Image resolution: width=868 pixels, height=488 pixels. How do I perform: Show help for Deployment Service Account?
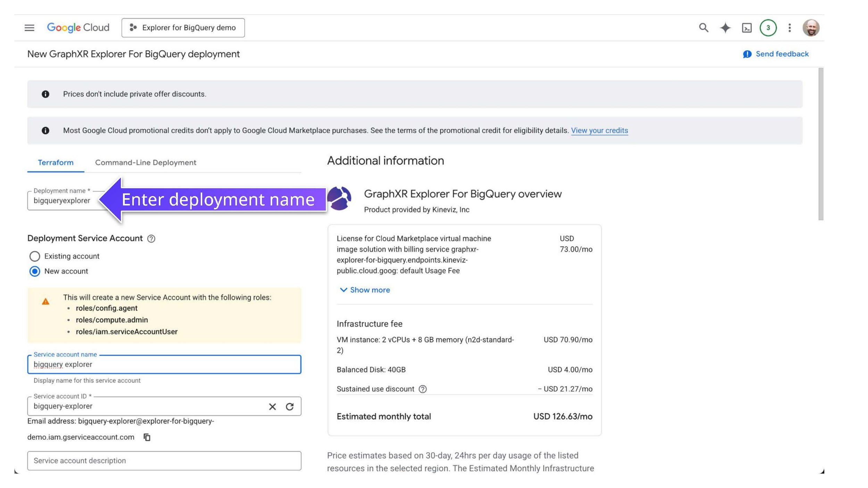pyautogui.click(x=151, y=239)
